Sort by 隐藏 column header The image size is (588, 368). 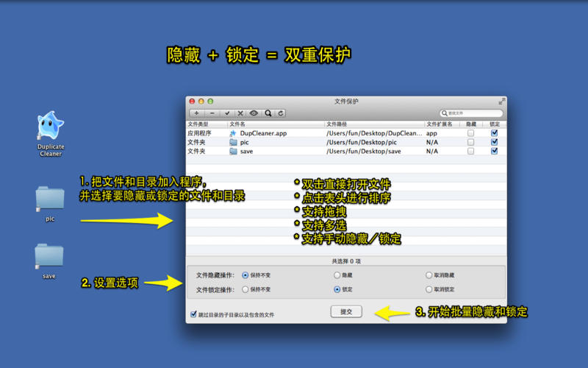coord(471,124)
